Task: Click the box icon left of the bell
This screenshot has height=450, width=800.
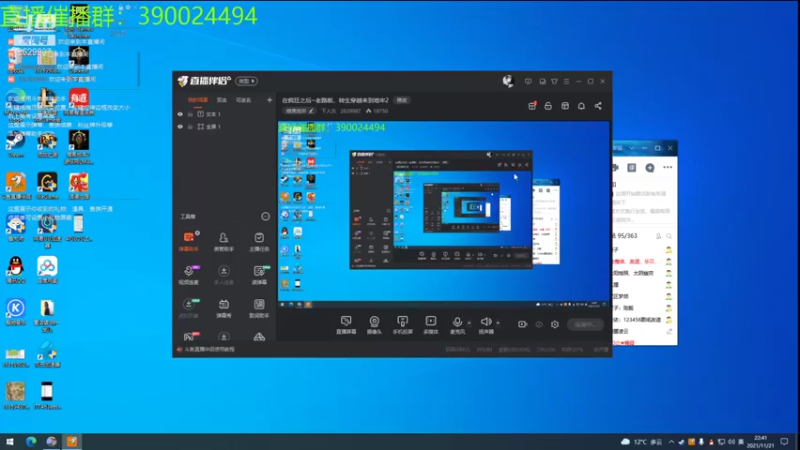Action: 565,106
